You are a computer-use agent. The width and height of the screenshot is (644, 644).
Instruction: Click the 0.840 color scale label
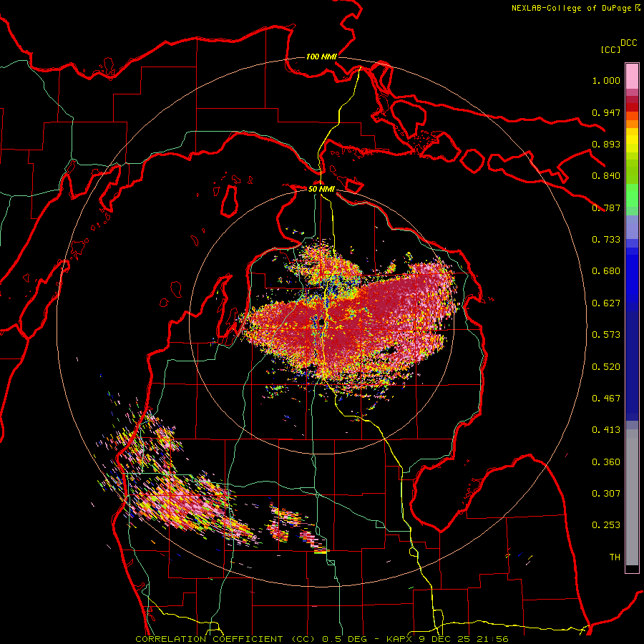tap(606, 176)
